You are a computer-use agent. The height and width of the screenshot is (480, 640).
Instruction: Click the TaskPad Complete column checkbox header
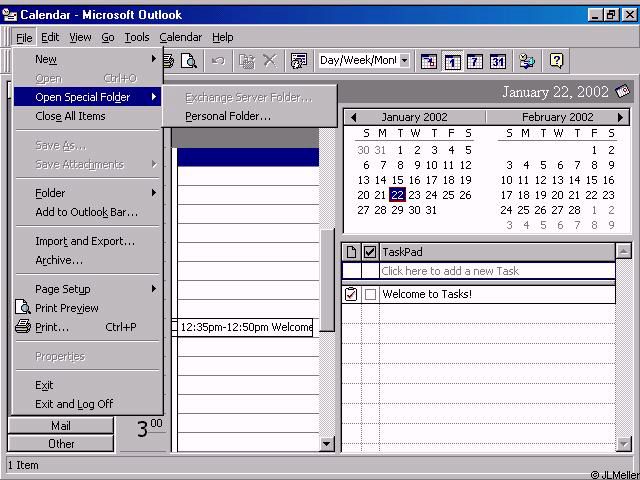tap(370, 252)
